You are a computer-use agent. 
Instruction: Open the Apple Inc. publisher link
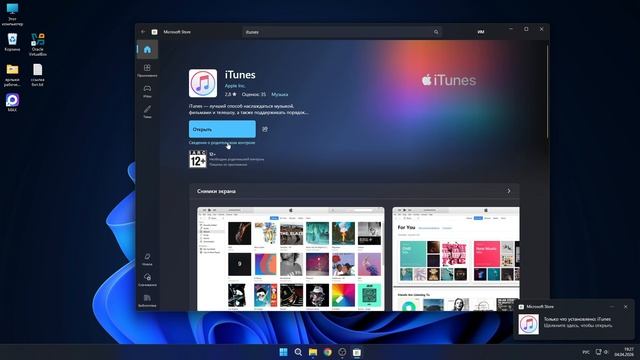pos(235,86)
